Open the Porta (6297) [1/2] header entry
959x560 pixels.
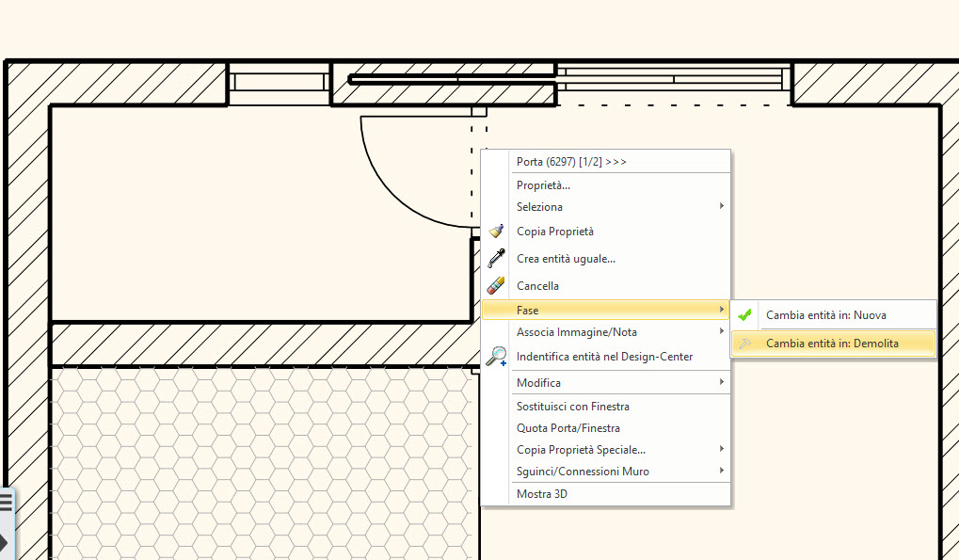click(606, 162)
